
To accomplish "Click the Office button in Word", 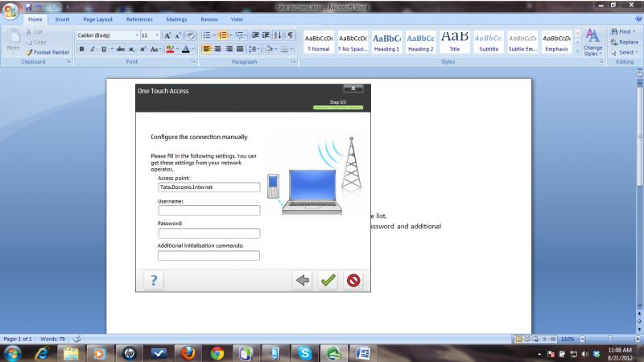I will coord(10,11).
